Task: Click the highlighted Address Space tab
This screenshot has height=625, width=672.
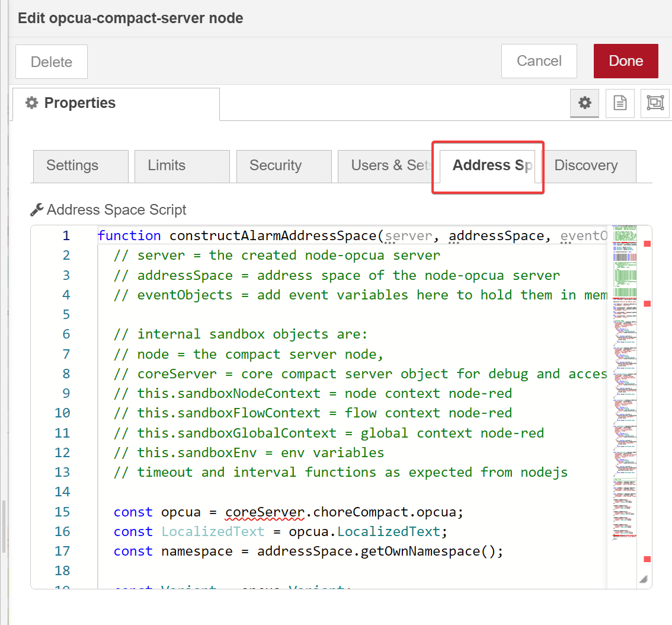Action: tap(488, 166)
